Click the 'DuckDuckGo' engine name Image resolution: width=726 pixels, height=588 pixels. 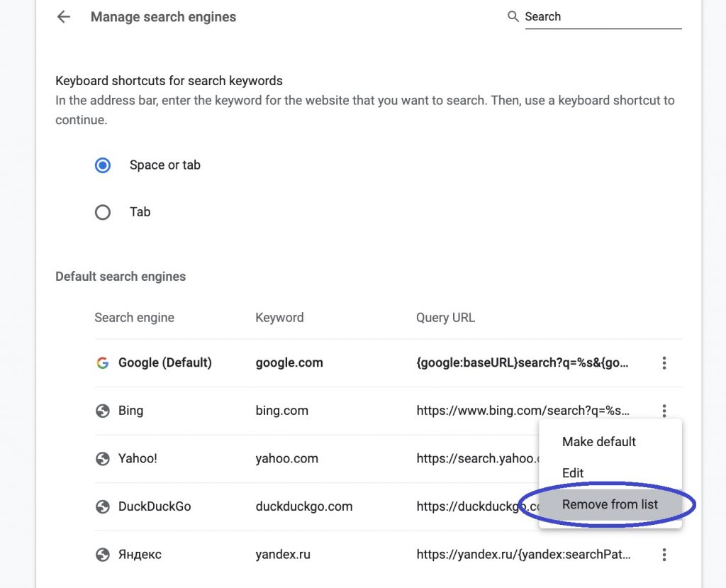(155, 506)
